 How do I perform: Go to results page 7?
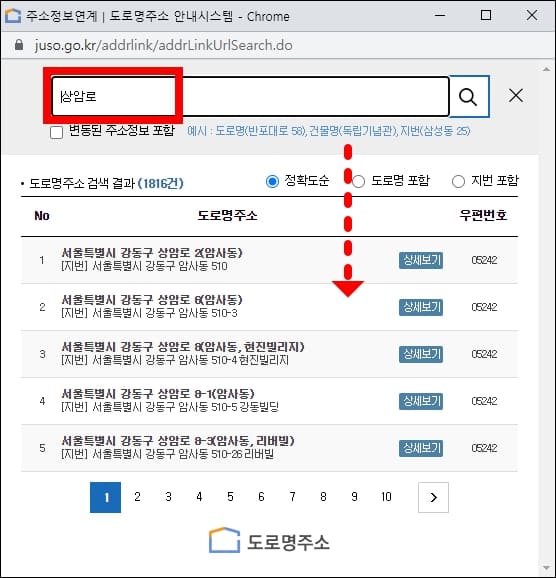(x=292, y=497)
